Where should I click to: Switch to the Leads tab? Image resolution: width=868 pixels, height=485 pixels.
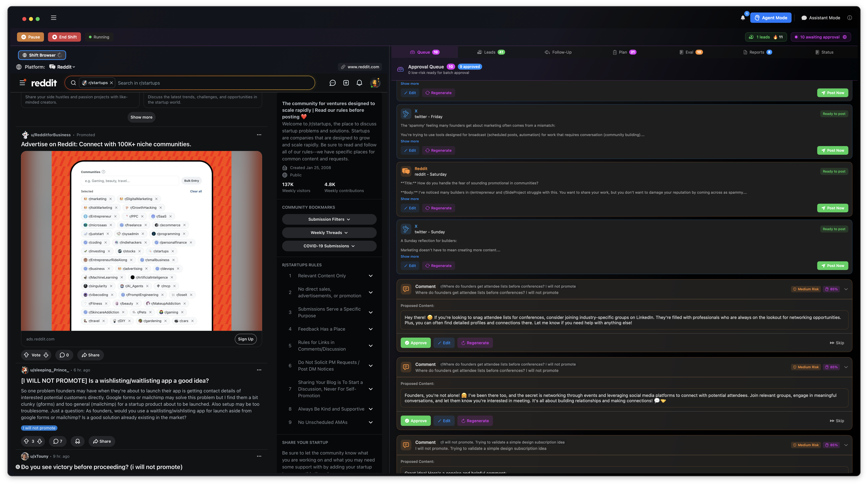(x=491, y=52)
